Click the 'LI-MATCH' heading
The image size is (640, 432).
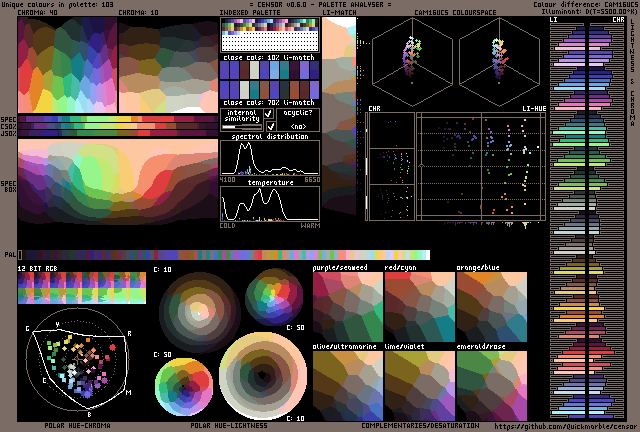340,13
